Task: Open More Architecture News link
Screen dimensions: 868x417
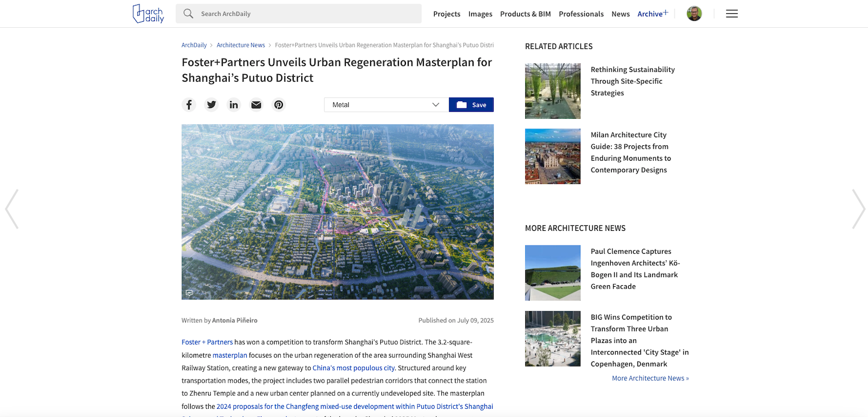Action: point(650,378)
